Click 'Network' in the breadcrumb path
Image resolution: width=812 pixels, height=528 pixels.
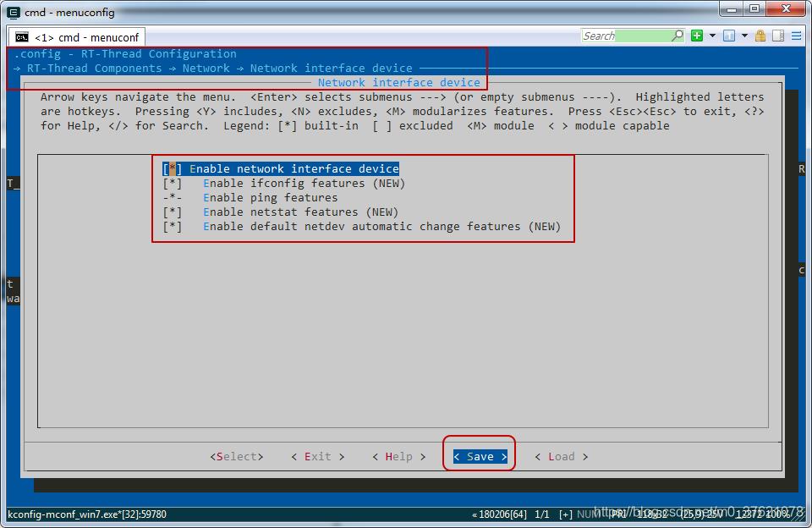coord(206,69)
